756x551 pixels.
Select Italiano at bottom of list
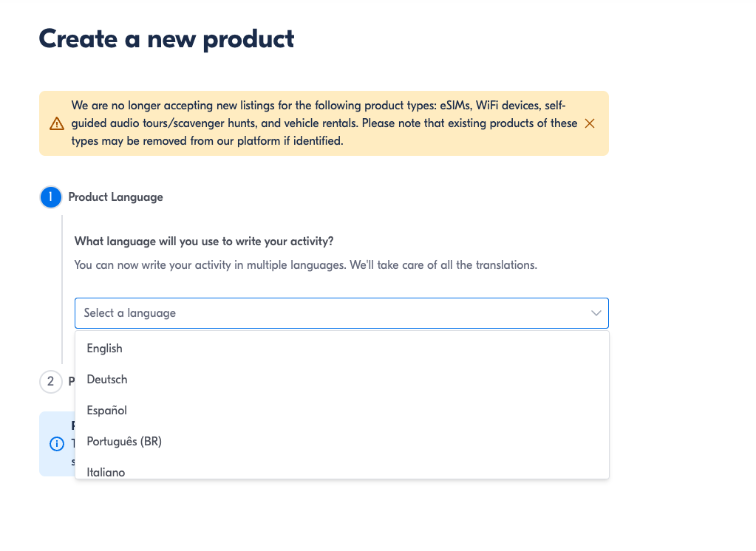pos(342,471)
